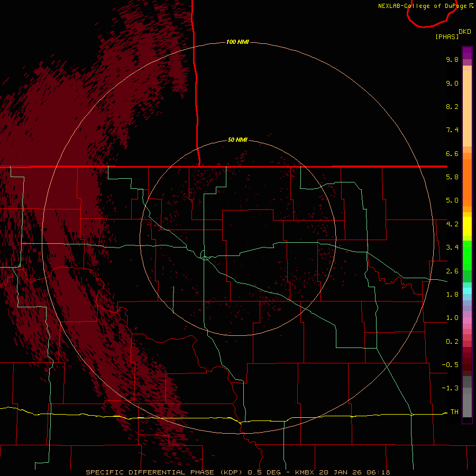Click the NEXLAB-College of DuPage credit text
The width and height of the screenshot is (476, 476).
tap(422, 6)
